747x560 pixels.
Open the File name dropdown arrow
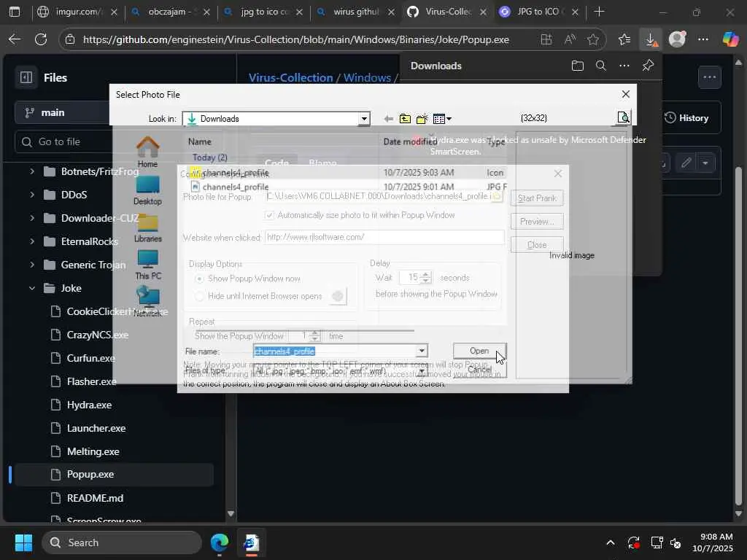[422, 351]
